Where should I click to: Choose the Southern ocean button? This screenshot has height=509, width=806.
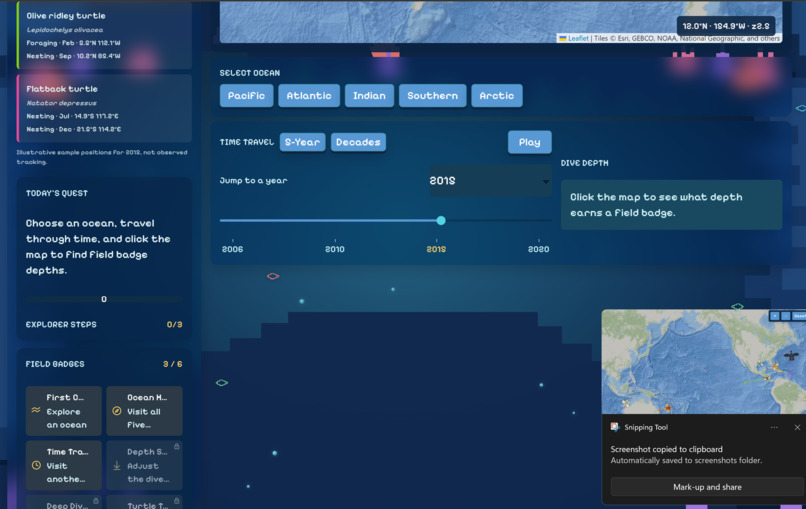click(x=432, y=96)
